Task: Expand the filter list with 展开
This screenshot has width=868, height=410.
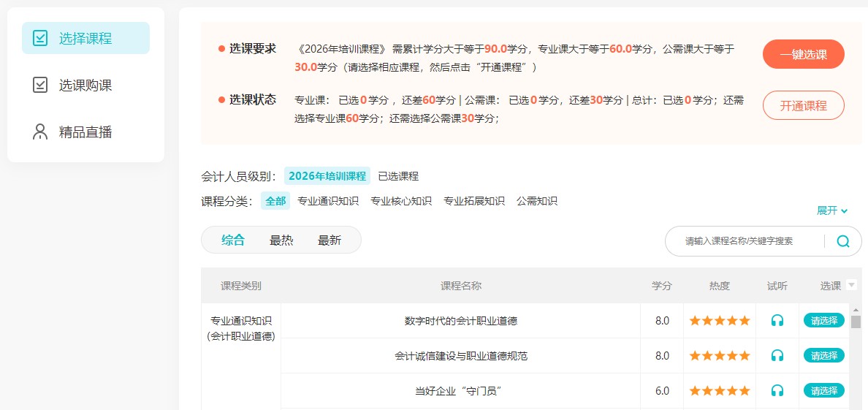Action: [832, 210]
